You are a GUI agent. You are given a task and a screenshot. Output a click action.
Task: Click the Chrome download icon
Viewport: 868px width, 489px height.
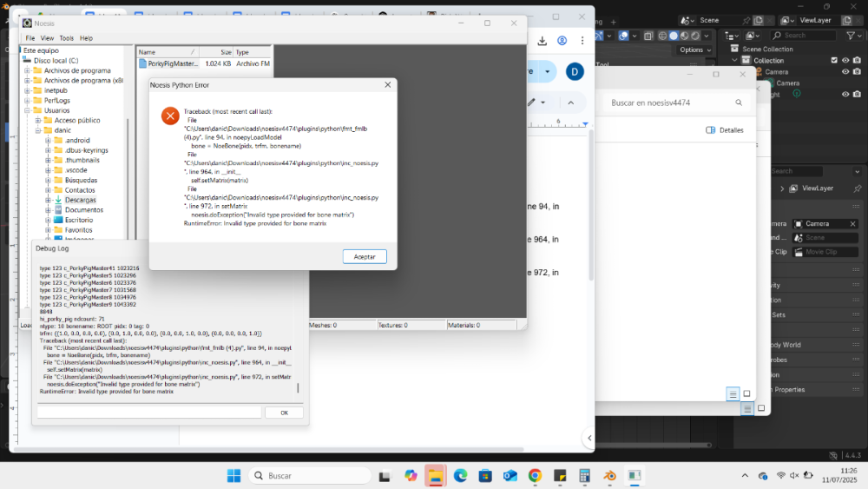click(x=542, y=41)
